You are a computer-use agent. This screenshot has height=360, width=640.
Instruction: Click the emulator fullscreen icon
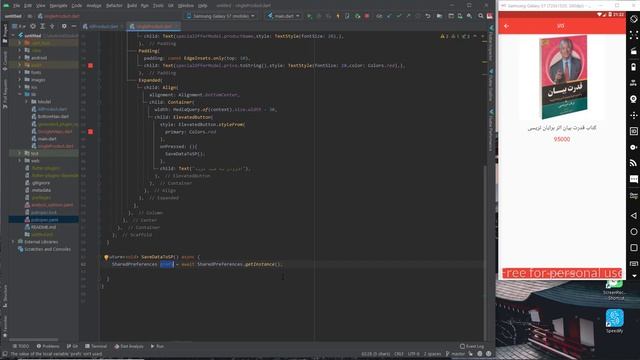point(633,35)
